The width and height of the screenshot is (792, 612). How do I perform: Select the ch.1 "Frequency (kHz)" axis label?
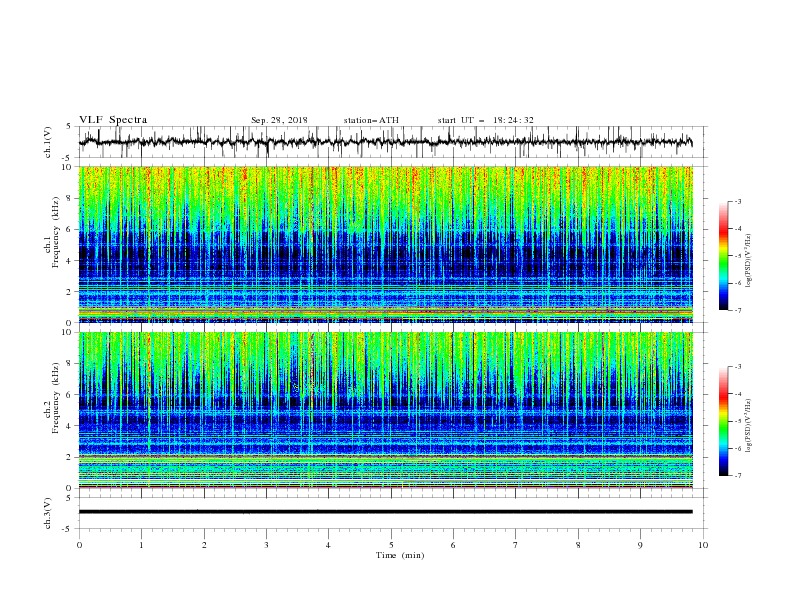coord(56,232)
